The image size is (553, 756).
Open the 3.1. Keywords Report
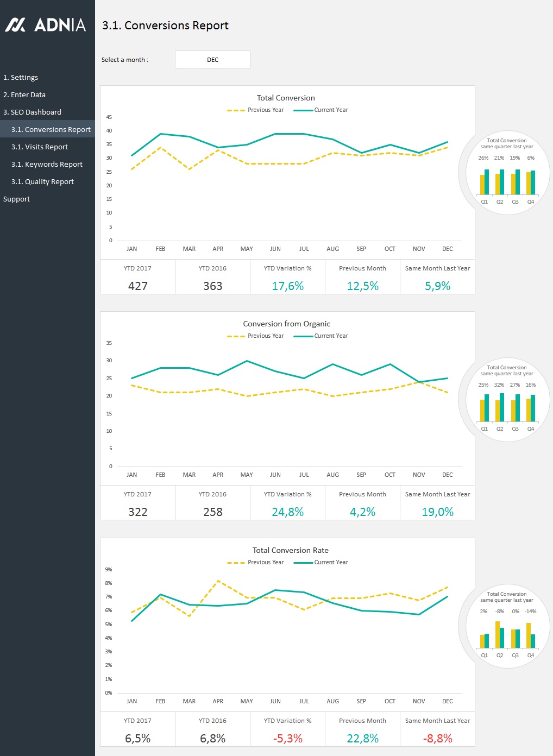[x=47, y=165]
